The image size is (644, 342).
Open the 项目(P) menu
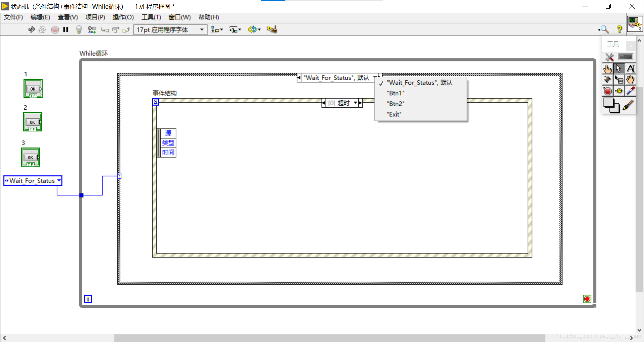[x=95, y=17]
